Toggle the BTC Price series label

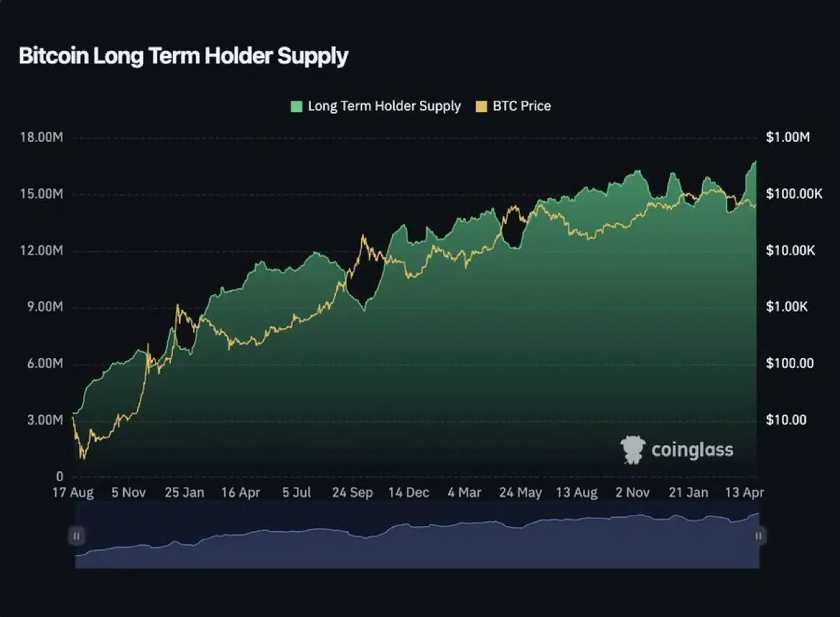coord(521,106)
